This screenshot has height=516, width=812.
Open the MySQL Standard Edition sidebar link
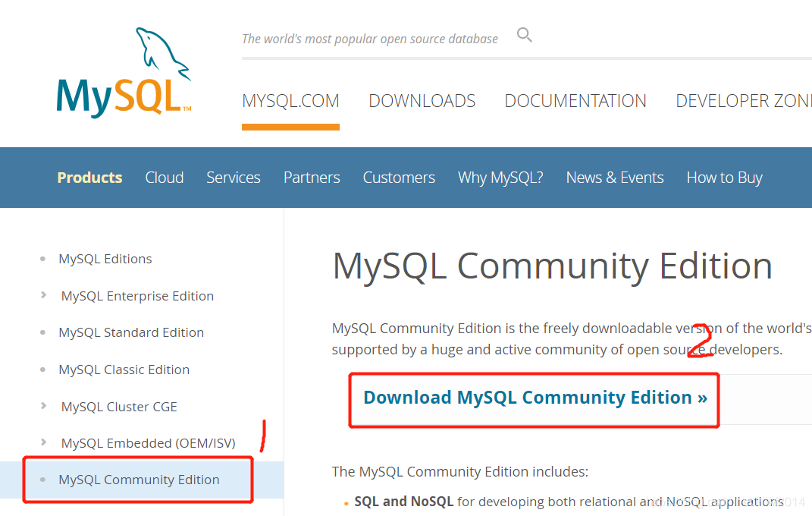pos(131,332)
